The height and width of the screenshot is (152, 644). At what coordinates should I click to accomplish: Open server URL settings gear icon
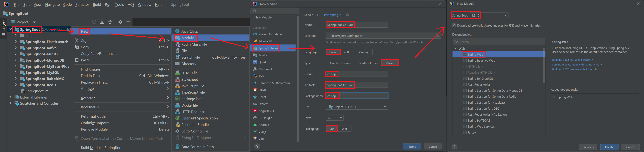(347, 15)
